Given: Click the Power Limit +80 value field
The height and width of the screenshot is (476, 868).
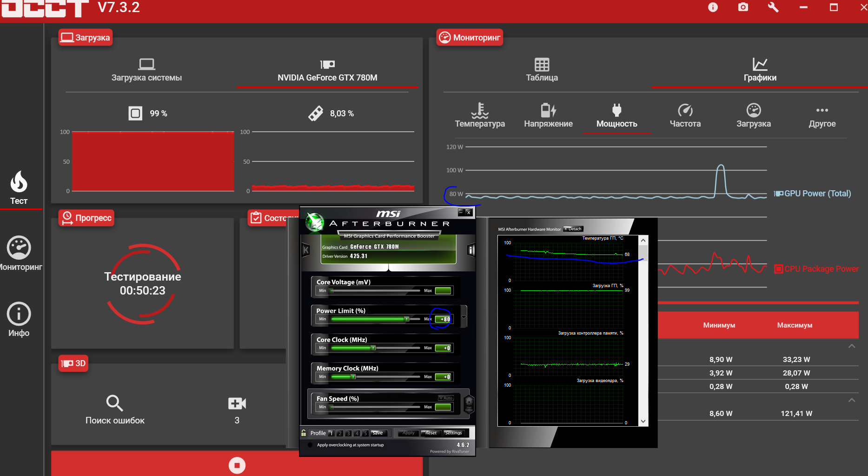Looking at the screenshot, I should click(443, 319).
